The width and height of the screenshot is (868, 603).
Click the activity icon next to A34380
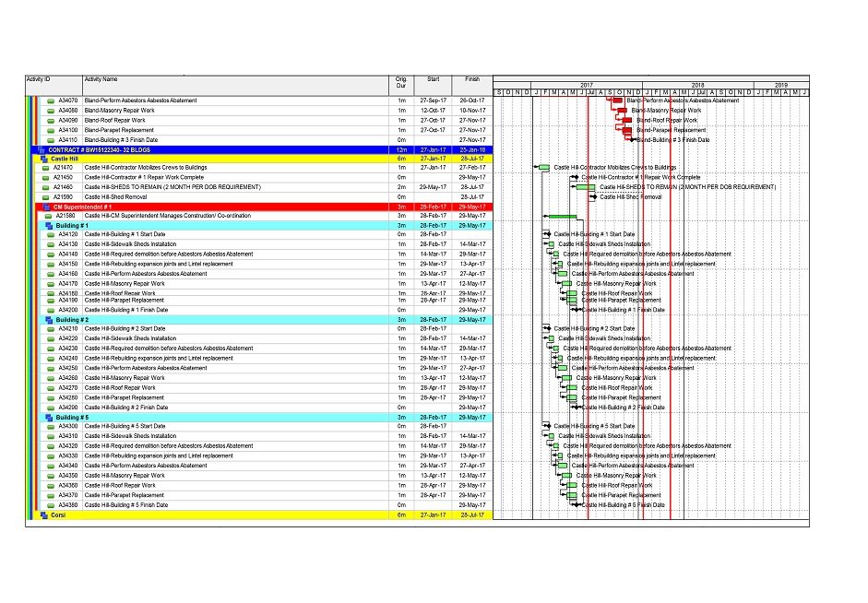(x=51, y=505)
